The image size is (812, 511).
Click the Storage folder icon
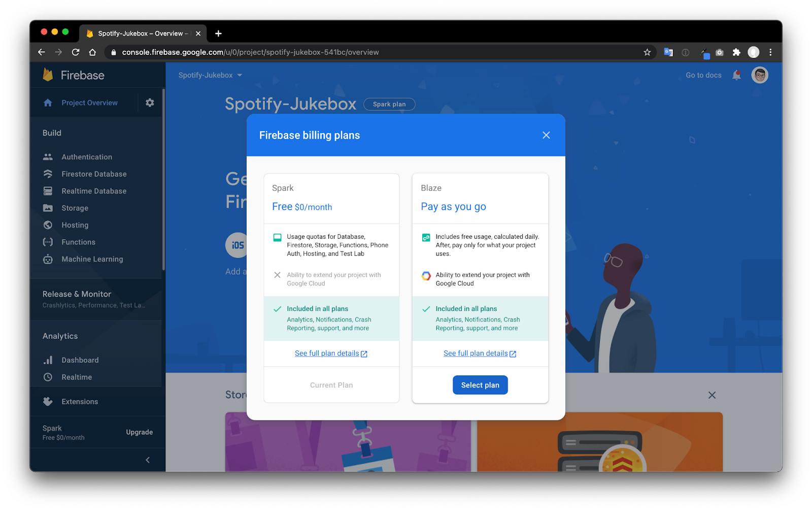coord(48,208)
